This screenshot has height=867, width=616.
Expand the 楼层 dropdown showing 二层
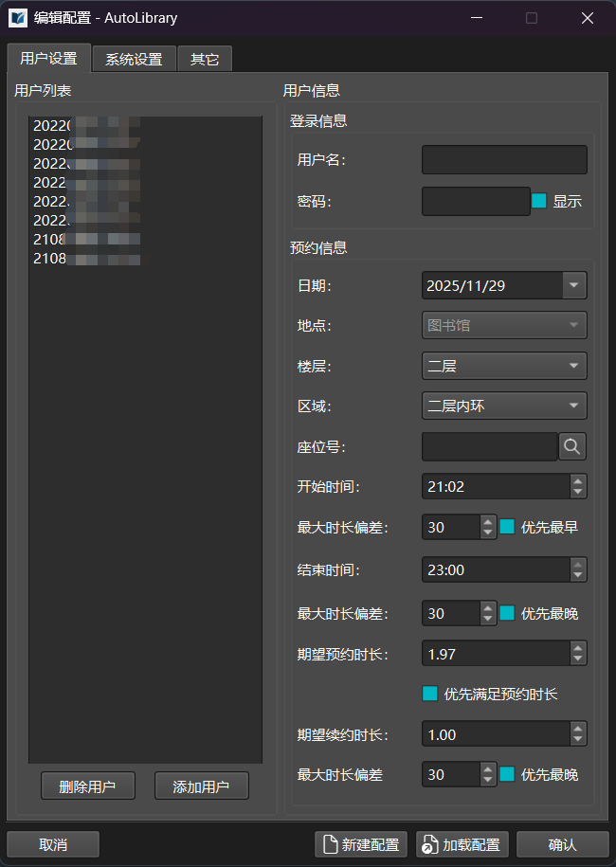tap(573, 366)
